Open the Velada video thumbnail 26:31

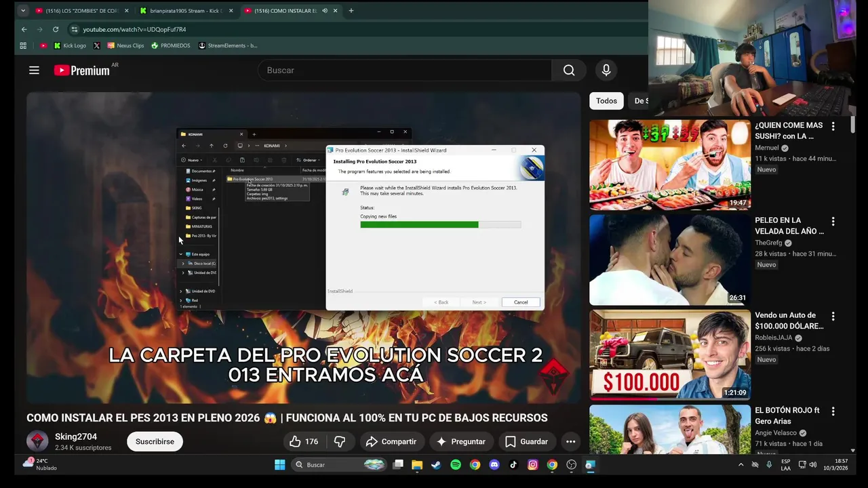[670, 260]
